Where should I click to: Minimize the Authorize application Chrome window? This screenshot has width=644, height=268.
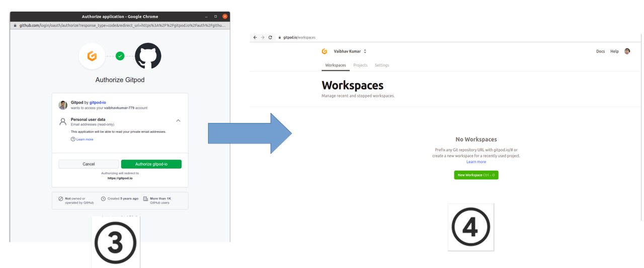tap(206, 17)
